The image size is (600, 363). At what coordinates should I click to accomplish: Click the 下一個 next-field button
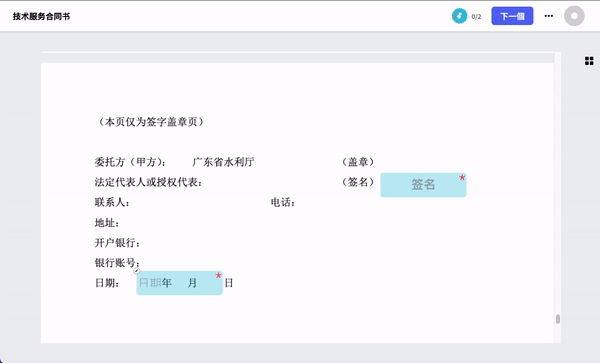tap(512, 16)
